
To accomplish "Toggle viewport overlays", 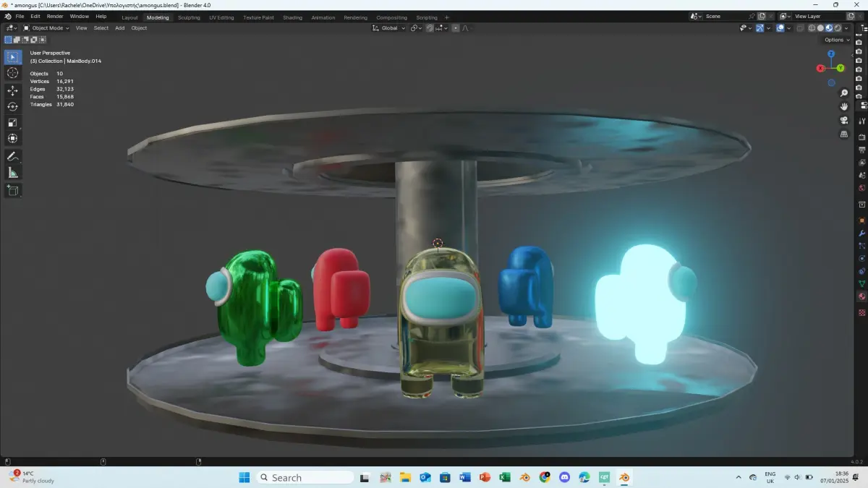I will pyautogui.click(x=780, y=28).
